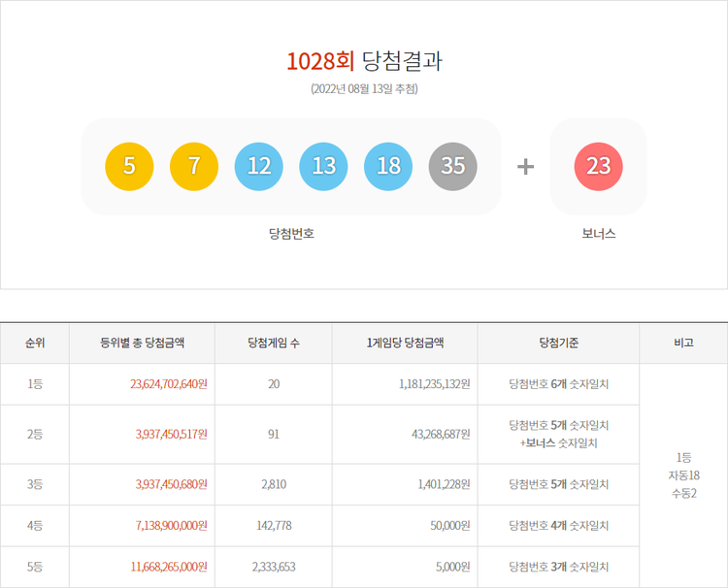The height and width of the screenshot is (588, 728).
Task: Click the yellow number 7 ball
Action: [x=194, y=166]
